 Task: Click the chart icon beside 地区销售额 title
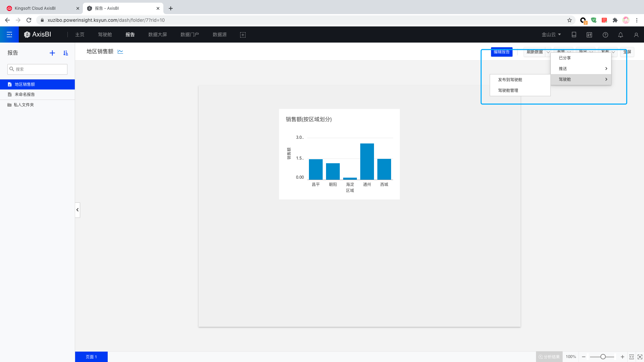point(120,52)
